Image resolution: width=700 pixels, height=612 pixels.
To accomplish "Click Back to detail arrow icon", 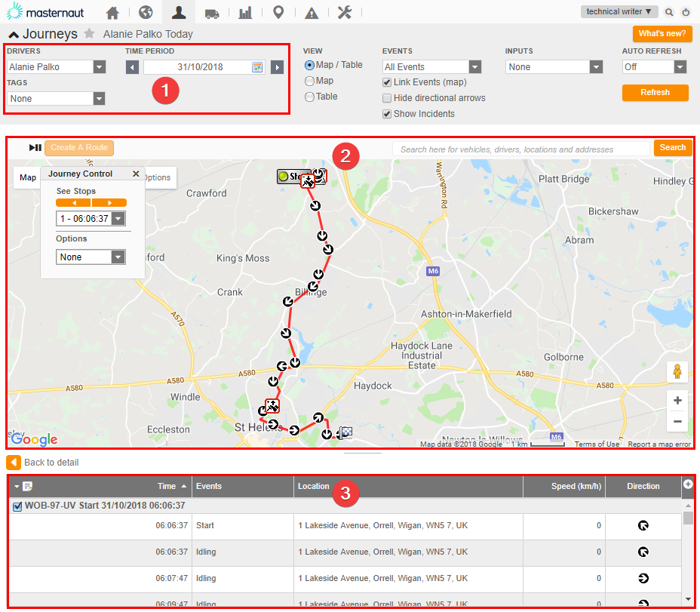I will [x=14, y=463].
